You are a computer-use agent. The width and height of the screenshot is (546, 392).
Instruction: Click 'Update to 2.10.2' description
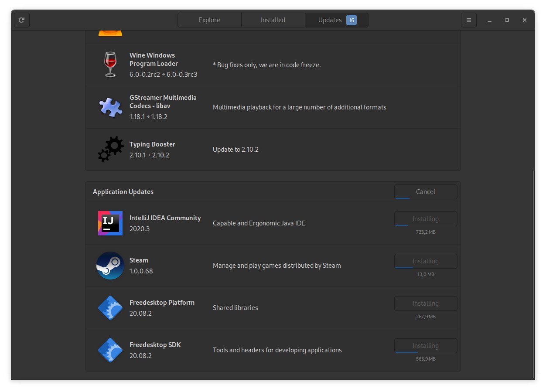click(x=235, y=150)
